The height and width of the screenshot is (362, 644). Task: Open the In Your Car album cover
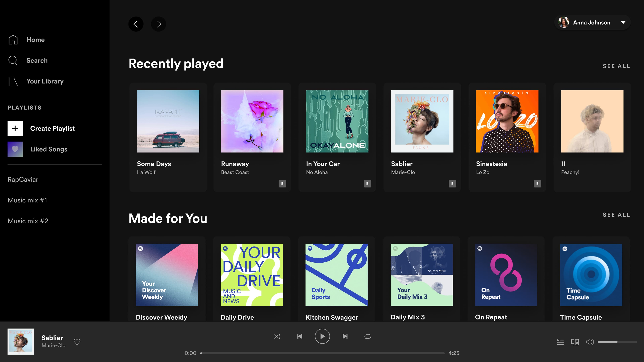pos(337,121)
